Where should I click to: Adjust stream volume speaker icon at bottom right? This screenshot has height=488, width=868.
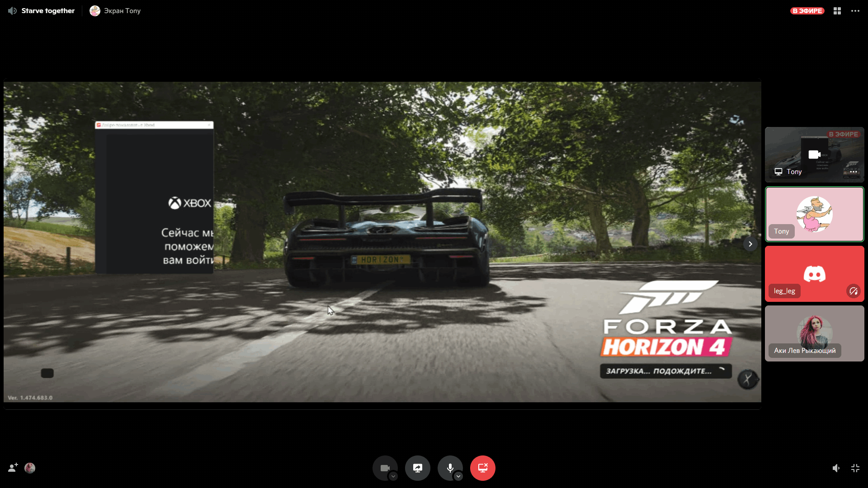(836, 468)
